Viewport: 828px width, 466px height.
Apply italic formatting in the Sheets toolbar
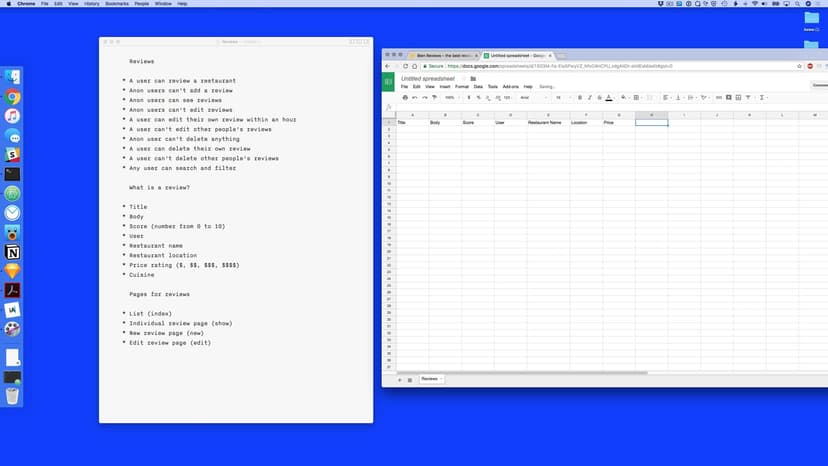click(590, 98)
